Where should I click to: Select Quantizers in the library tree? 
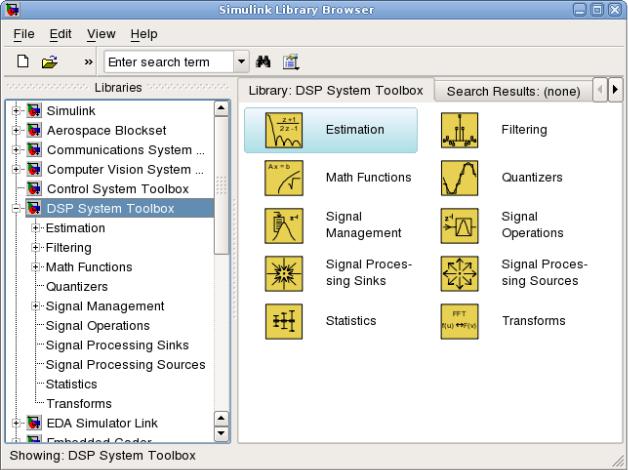[x=77, y=286]
